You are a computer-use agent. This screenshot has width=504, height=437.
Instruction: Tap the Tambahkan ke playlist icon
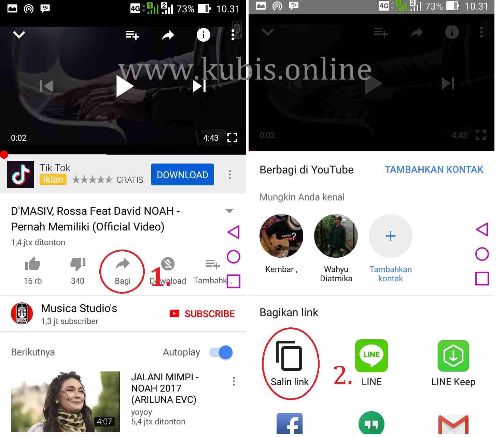coord(213,264)
